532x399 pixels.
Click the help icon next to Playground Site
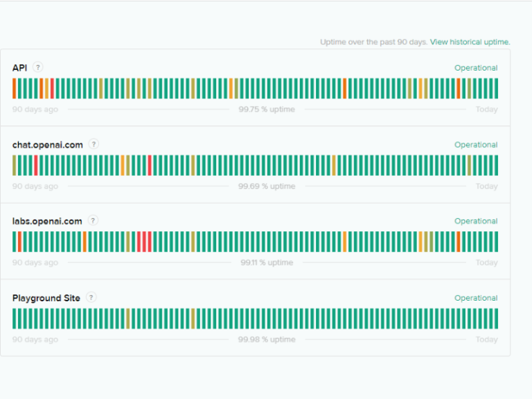91,298
